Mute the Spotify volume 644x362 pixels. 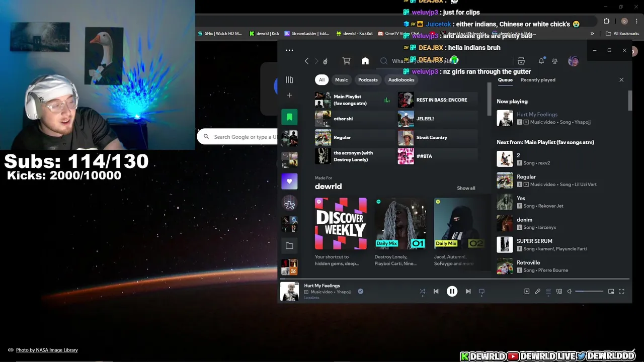(570, 291)
